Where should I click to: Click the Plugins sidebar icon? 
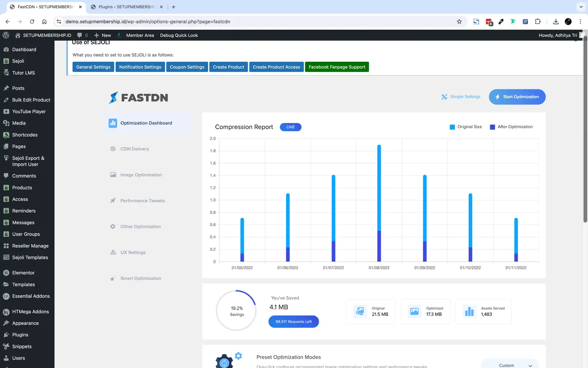(6, 335)
